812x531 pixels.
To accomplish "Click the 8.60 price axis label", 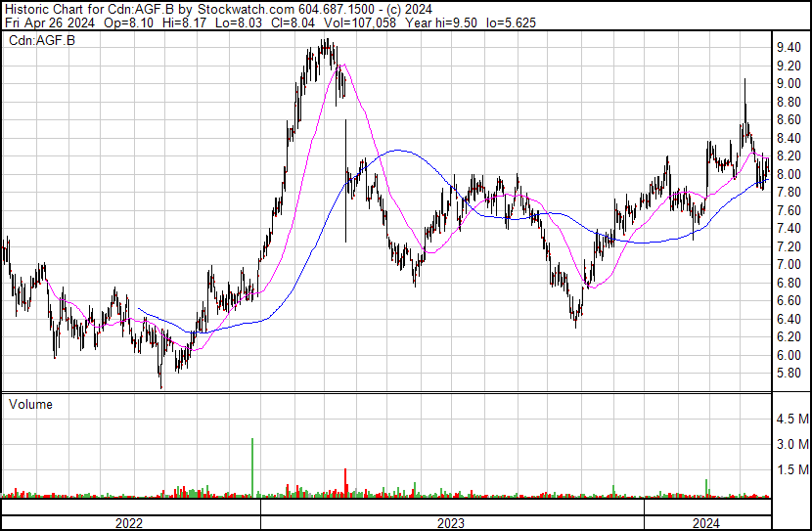I will [789, 120].
